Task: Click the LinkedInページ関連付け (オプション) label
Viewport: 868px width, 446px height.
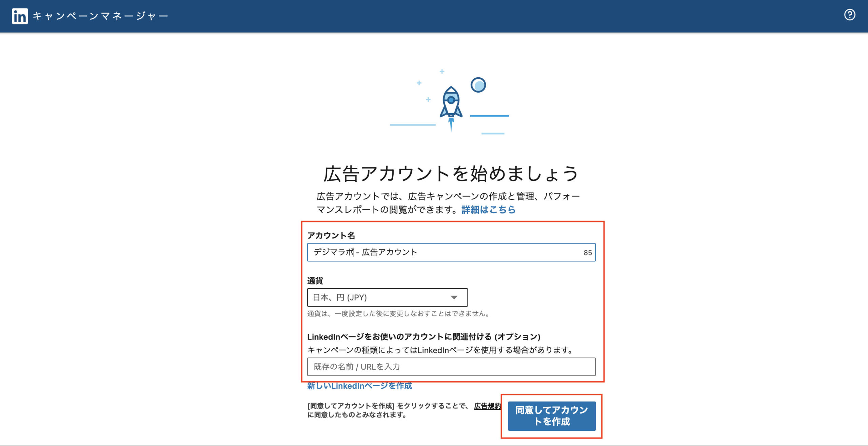Action: [x=423, y=337]
